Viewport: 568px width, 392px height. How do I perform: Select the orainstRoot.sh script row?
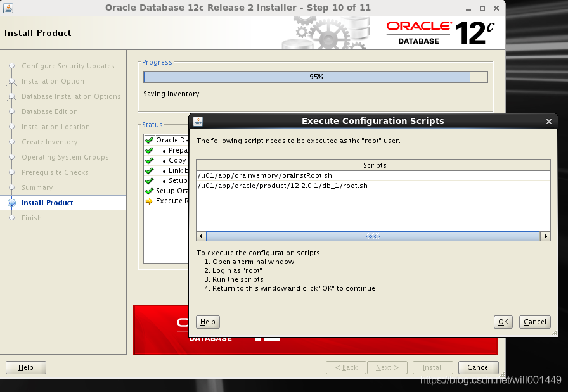coord(373,175)
